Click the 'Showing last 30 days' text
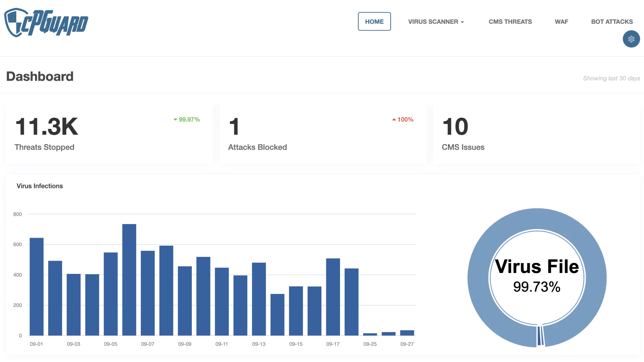Image resolution: width=644 pixels, height=362 pixels. pyautogui.click(x=611, y=78)
